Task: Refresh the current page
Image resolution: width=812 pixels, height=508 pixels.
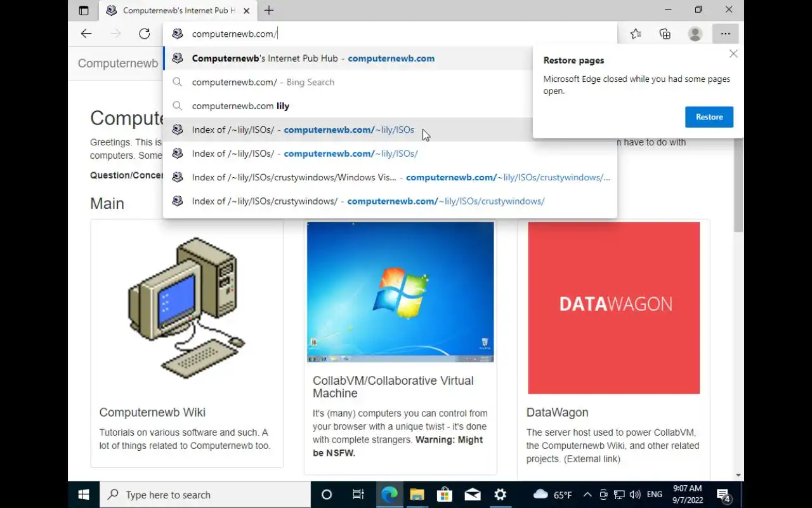Action: [144, 34]
